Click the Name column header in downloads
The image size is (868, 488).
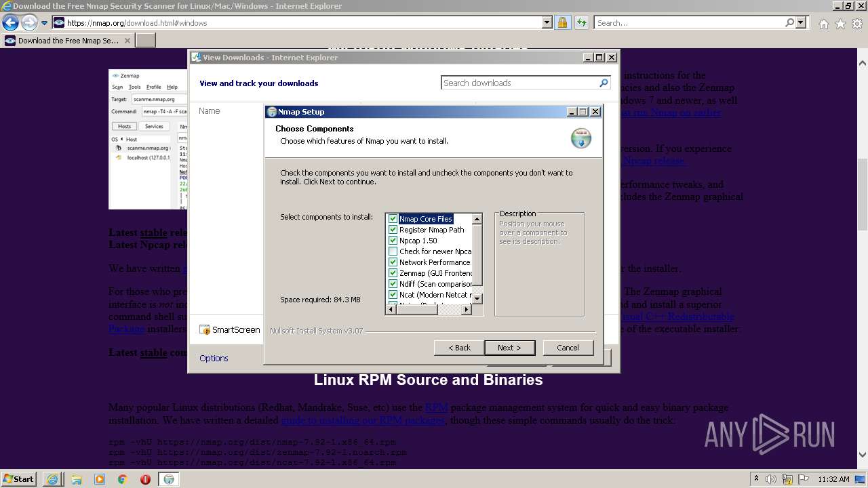(x=210, y=111)
